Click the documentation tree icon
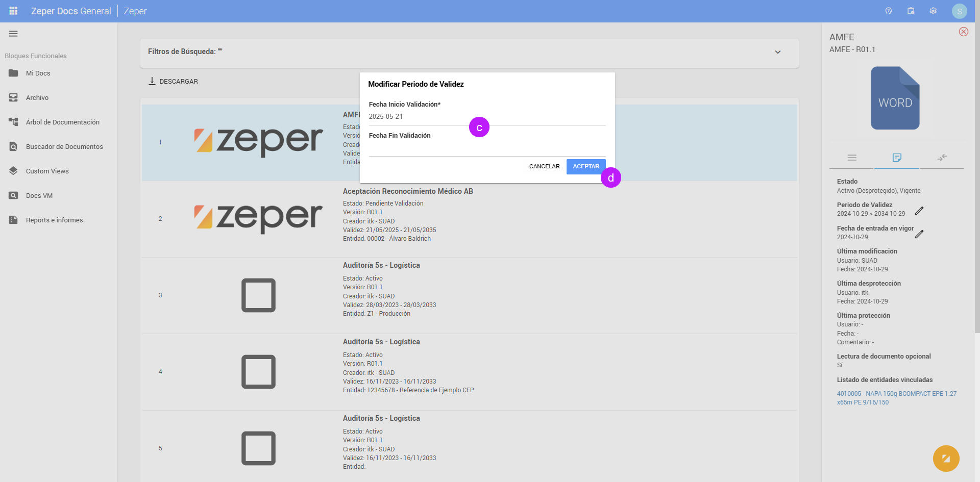 click(x=13, y=122)
